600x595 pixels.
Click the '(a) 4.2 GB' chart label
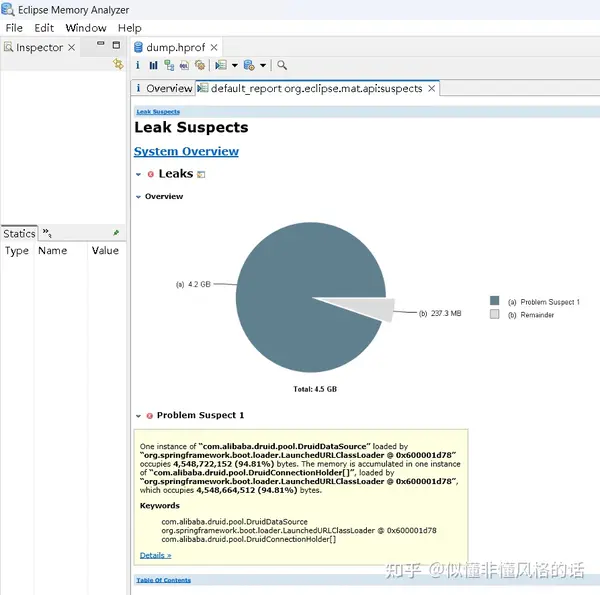pos(193,284)
